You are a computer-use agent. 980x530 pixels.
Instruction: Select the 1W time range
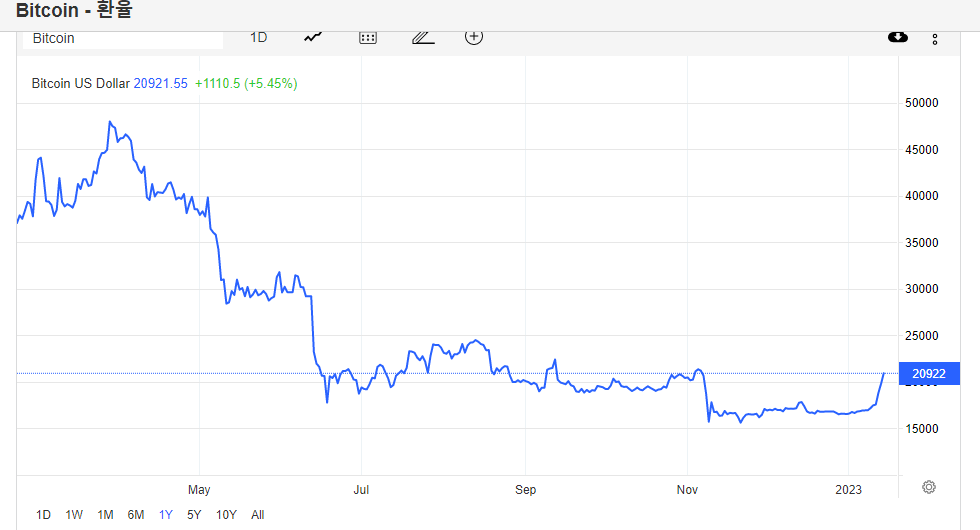click(74, 514)
